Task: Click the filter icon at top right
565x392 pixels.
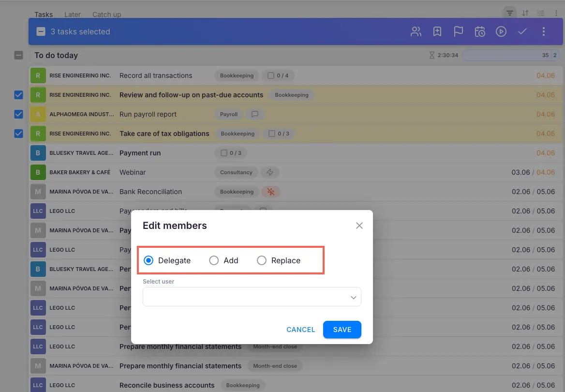Action: click(509, 13)
